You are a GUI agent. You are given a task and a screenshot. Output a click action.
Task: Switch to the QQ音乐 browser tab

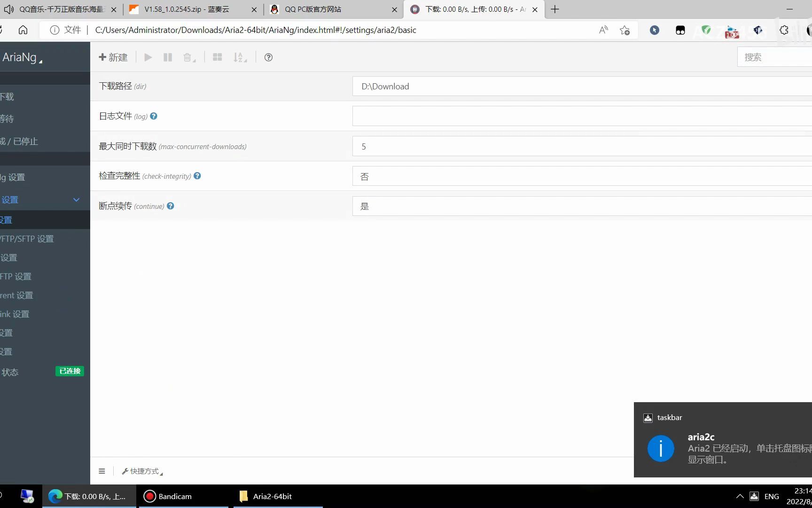coord(61,9)
